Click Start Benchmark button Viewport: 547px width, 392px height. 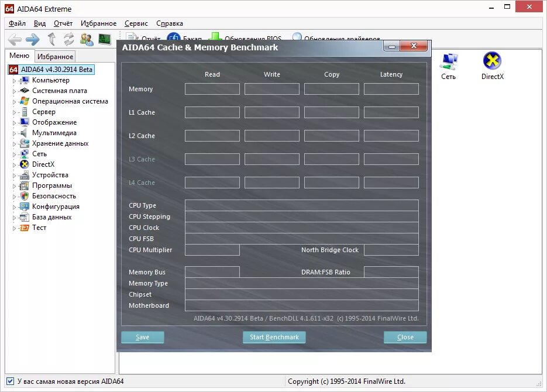[x=274, y=337]
